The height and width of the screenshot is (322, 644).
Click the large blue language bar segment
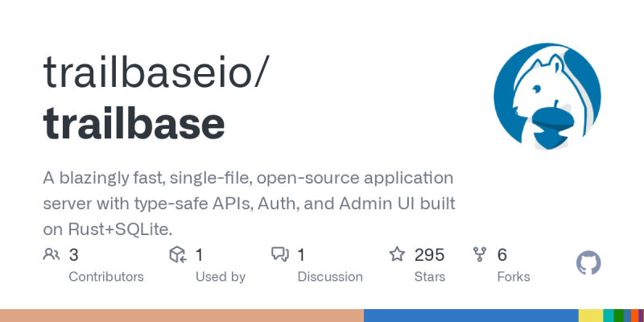[471, 315]
